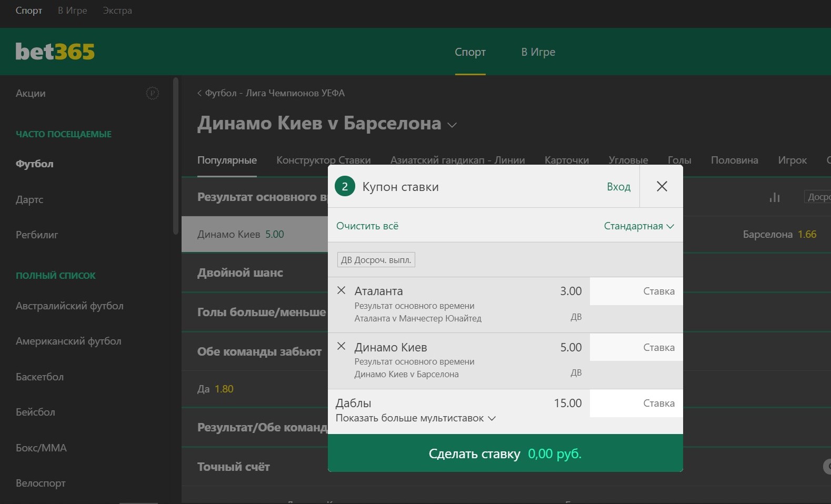Collapse Обе команды забьют market
831x504 pixels.
click(259, 351)
